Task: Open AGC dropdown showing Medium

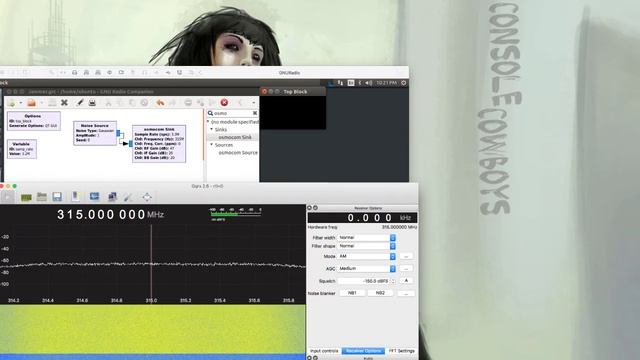Action: pos(367,269)
